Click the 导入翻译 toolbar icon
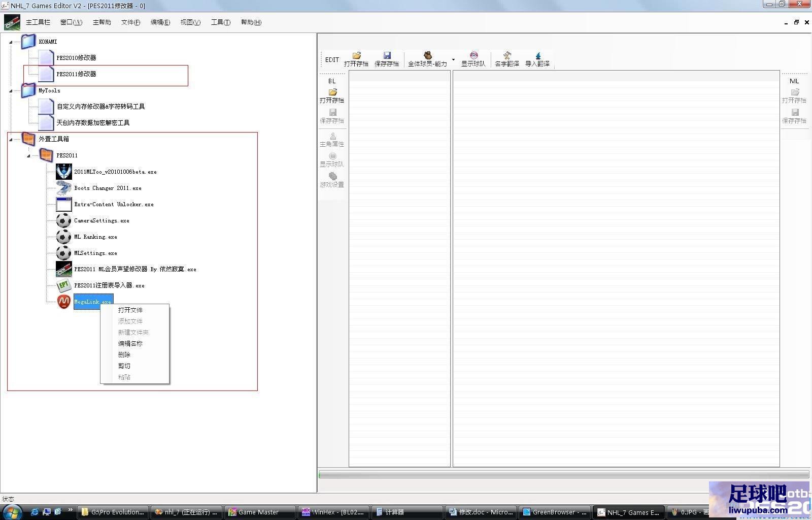Viewport: 812px width, 520px height. (537, 59)
